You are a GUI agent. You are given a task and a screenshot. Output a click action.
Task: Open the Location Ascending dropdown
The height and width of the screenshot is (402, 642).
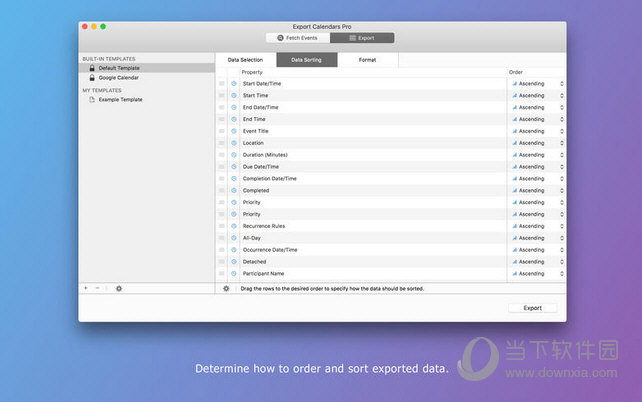click(x=538, y=143)
